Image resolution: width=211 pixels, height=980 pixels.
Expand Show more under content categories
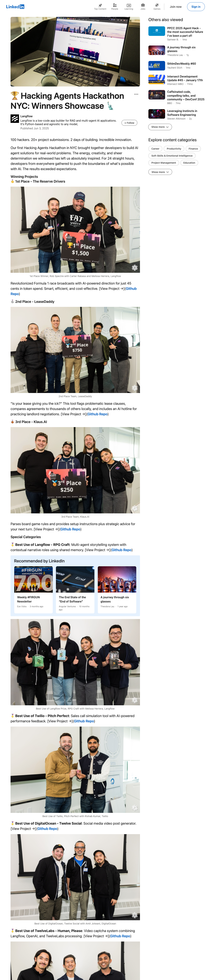coord(160,172)
